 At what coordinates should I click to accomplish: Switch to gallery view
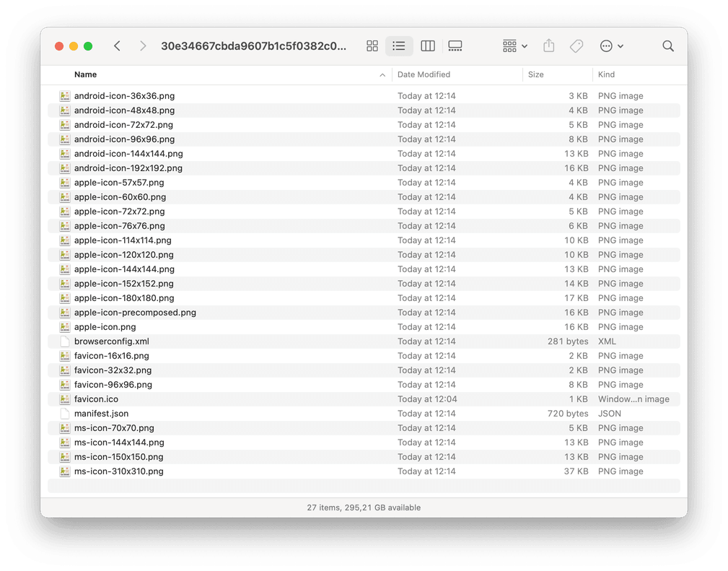[x=455, y=45]
